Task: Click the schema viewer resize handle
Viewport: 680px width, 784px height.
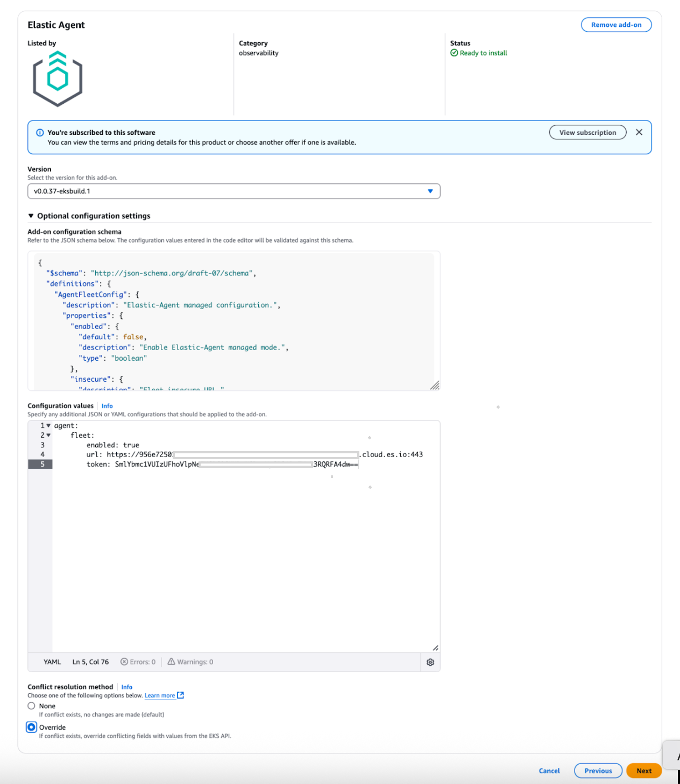Action: (x=435, y=385)
